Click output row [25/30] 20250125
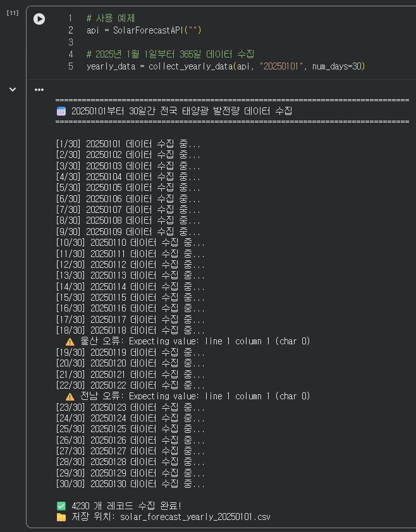416x532 pixels. click(x=130, y=429)
